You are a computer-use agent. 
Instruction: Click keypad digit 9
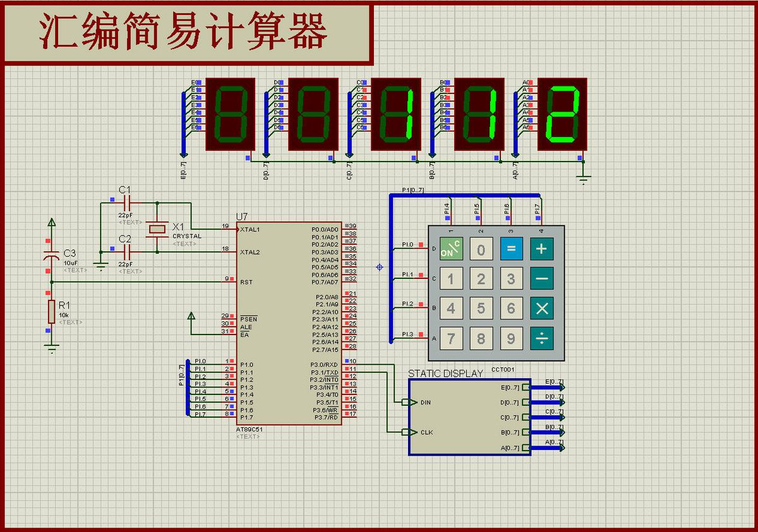click(x=511, y=339)
